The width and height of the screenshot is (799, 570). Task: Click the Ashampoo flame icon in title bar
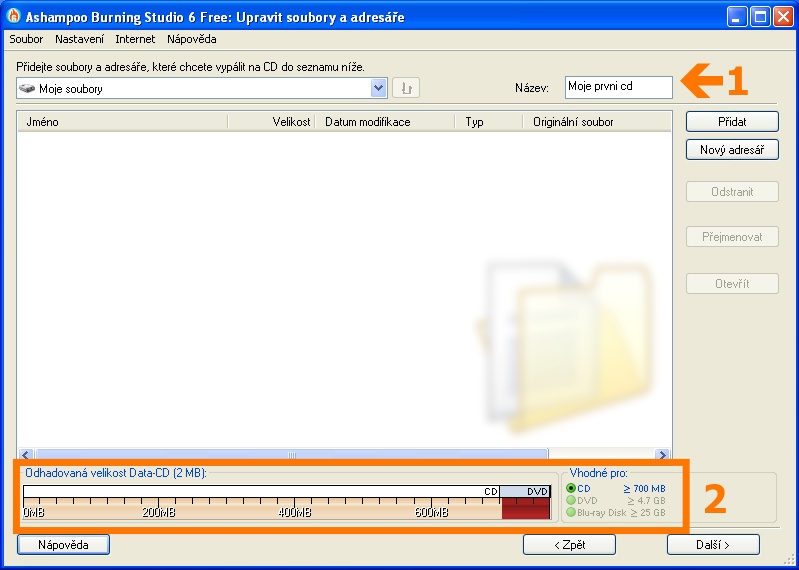(14, 17)
